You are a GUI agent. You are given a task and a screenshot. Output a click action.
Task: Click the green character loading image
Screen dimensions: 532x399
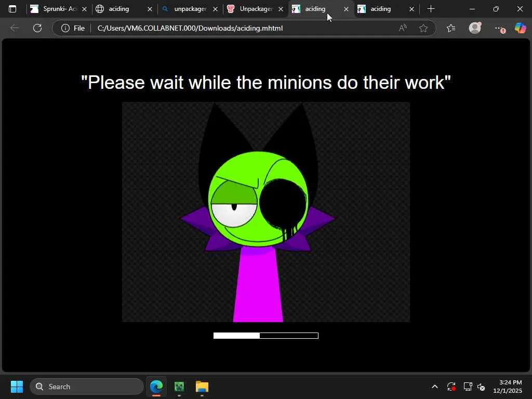tap(266, 212)
